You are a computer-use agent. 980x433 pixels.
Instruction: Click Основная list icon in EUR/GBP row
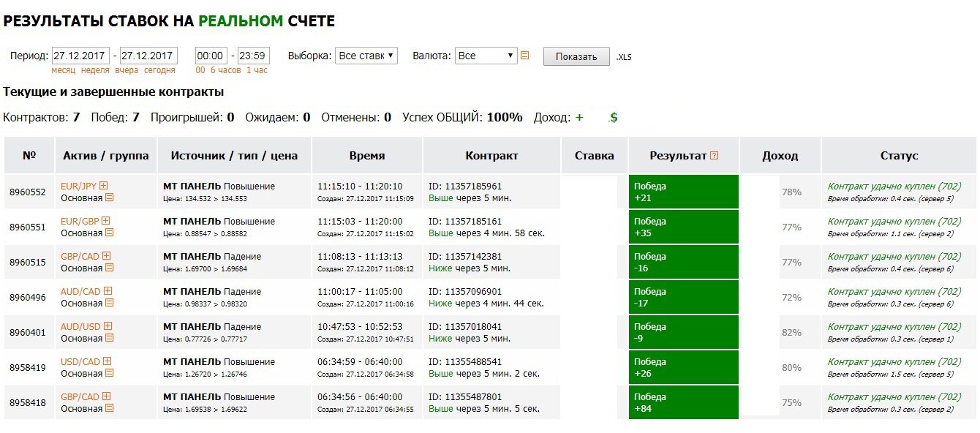110,233
